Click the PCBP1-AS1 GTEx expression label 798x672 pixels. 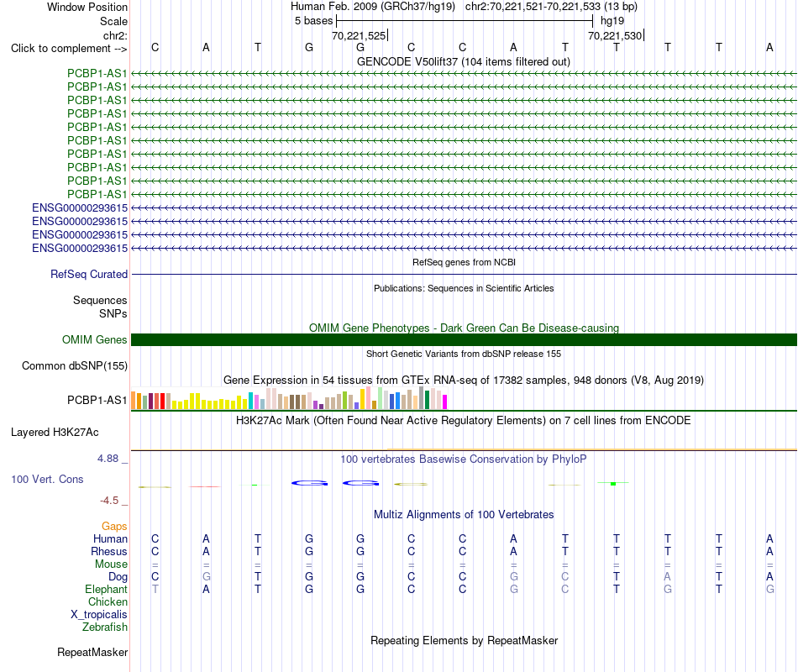coord(97,400)
